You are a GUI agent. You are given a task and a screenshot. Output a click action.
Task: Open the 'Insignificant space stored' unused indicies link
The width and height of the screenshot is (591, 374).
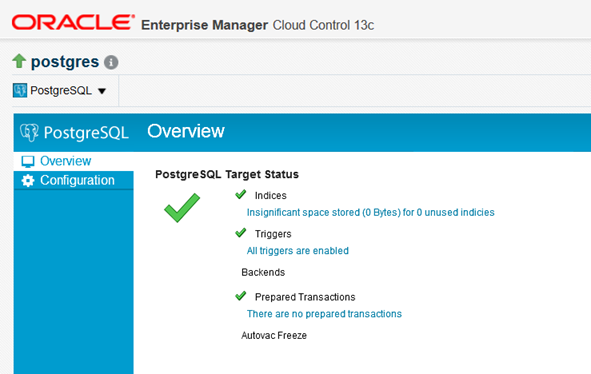pos(371,212)
